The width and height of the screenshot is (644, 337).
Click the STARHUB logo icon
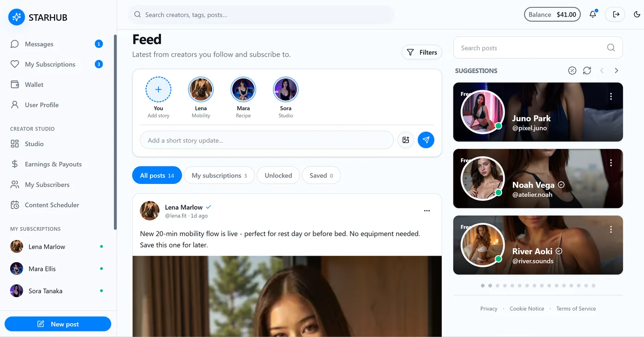pos(17,17)
